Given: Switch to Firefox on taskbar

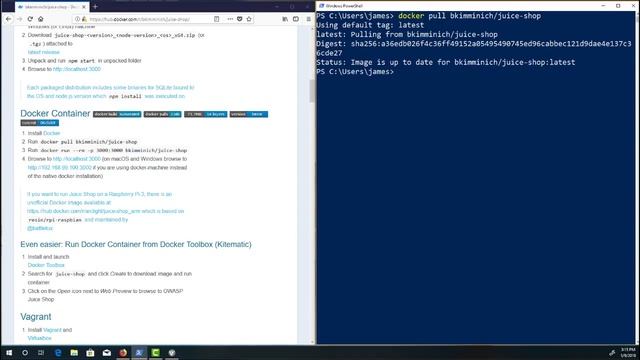Looking at the screenshot, I should click(123, 353).
